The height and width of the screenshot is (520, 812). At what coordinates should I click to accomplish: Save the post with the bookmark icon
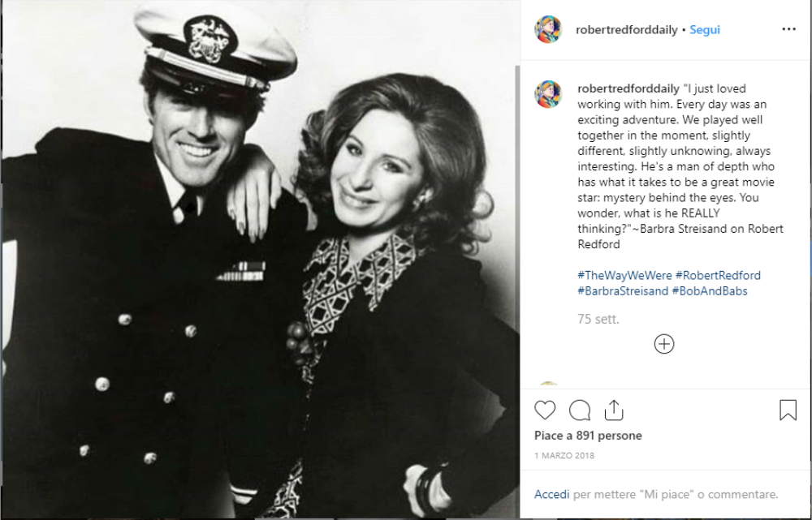pyautogui.click(x=788, y=410)
